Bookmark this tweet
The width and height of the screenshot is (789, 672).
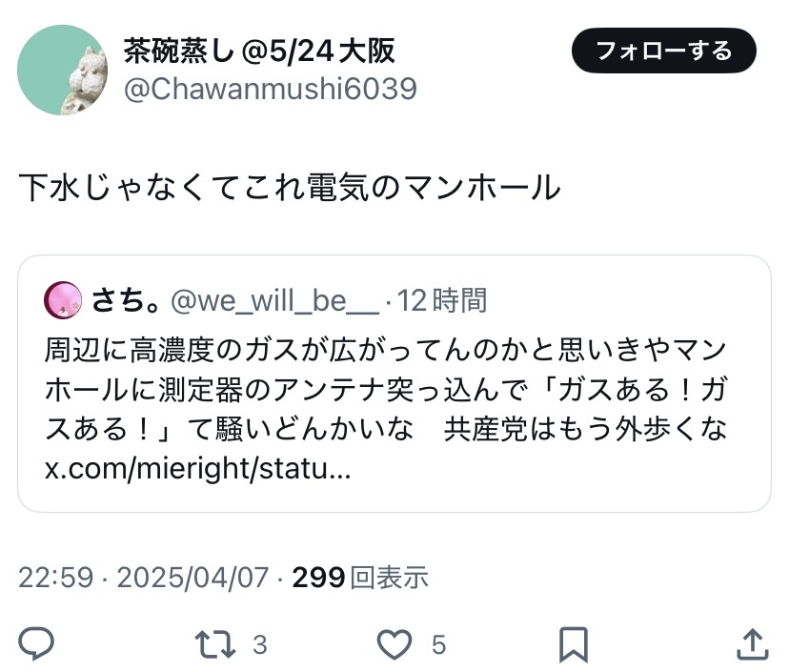(x=573, y=644)
